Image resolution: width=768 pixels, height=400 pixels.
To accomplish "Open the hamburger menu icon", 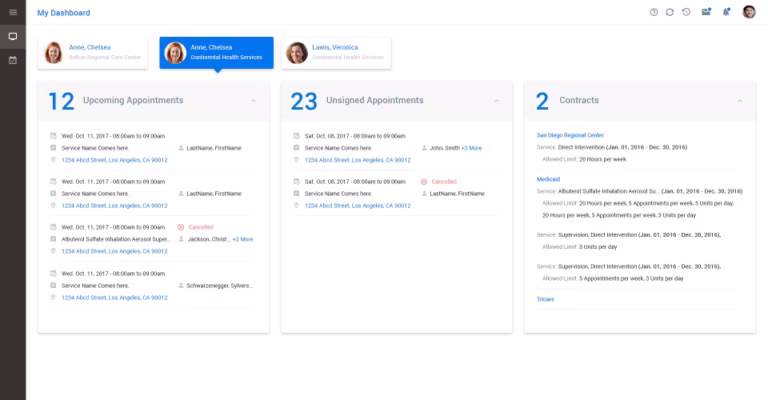I will coord(13,12).
